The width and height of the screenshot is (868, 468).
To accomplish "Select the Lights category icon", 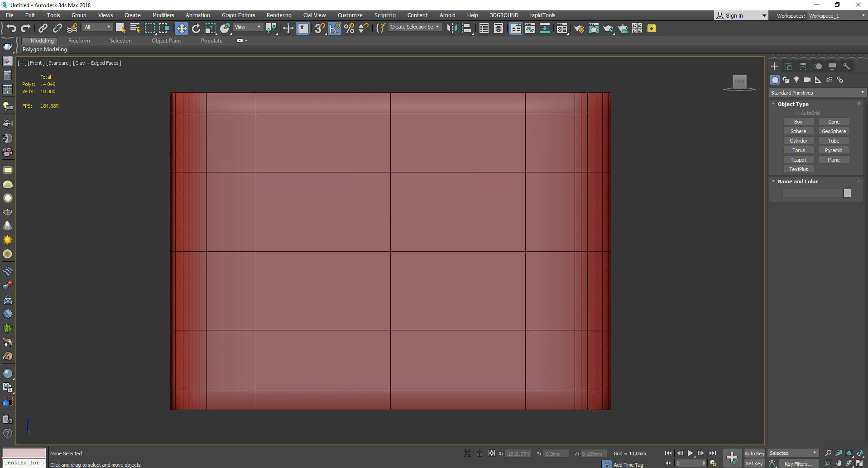I will (x=796, y=80).
